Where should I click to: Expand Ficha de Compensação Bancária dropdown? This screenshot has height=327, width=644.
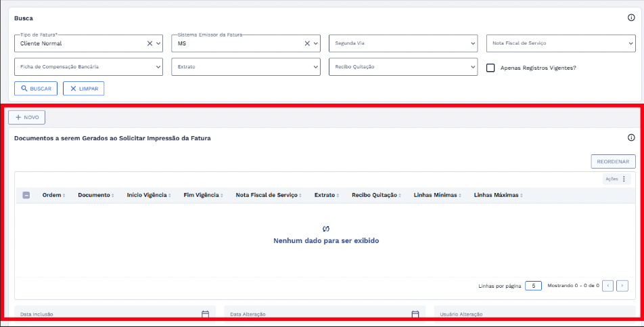click(x=158, y=67)
